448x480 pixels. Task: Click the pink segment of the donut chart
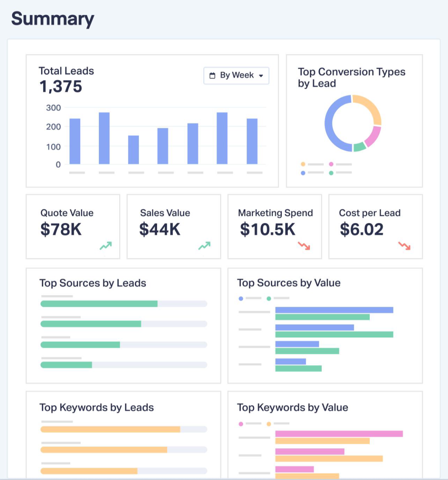click(373, 136)
